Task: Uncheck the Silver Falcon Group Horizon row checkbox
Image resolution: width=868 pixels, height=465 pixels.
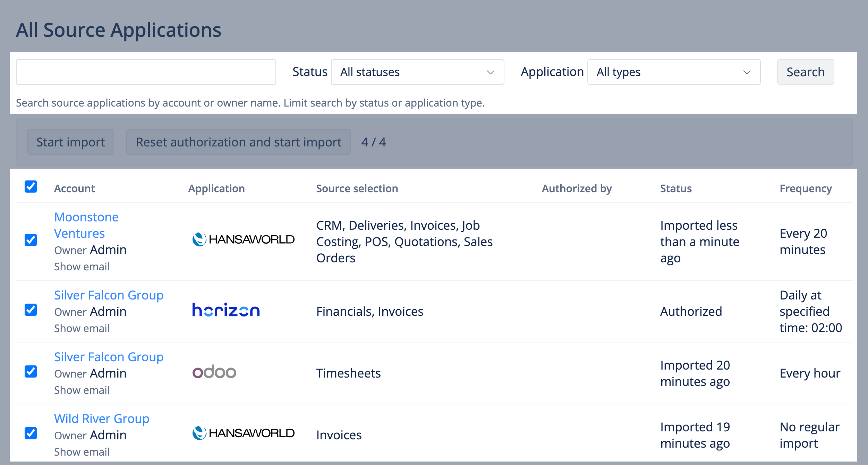Action: point(31,310)
